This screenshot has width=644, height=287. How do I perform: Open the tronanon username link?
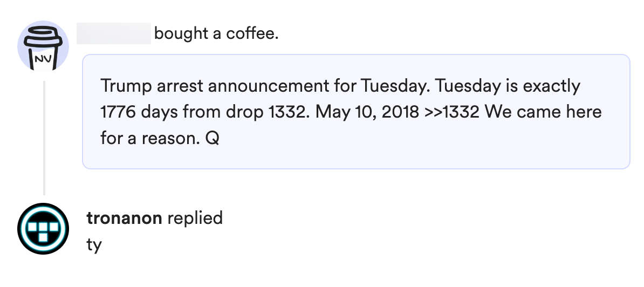coord(124,218)
